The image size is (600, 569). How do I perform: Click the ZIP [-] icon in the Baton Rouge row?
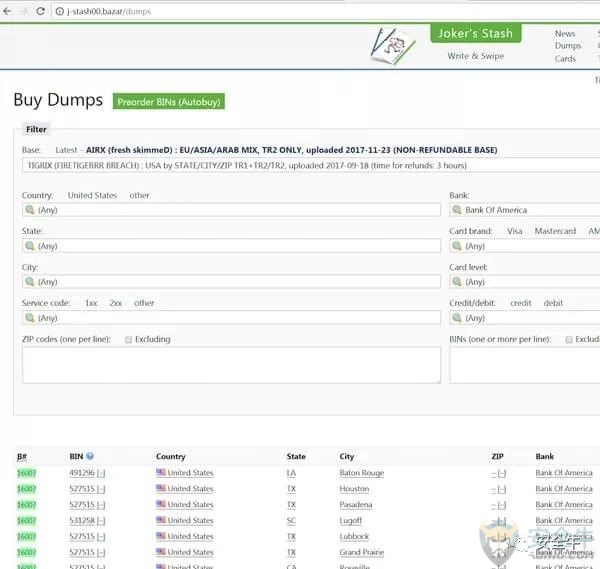[x=502, y=474]
